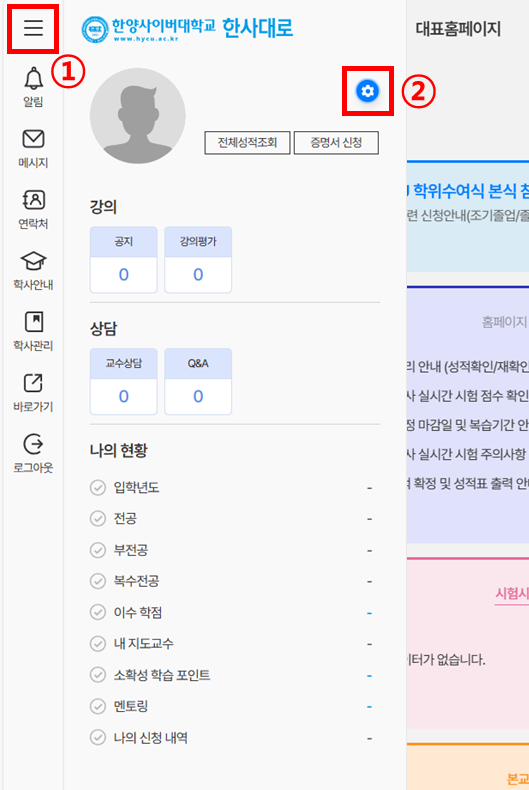The image size is (529, 790).
Task: Click check icon beside 나의 신청 내역
Action: [98, 738]
